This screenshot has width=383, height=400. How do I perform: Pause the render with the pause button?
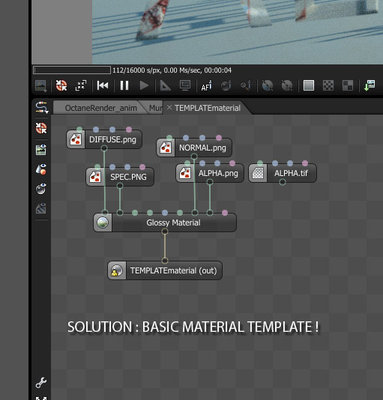coord(124,86)
